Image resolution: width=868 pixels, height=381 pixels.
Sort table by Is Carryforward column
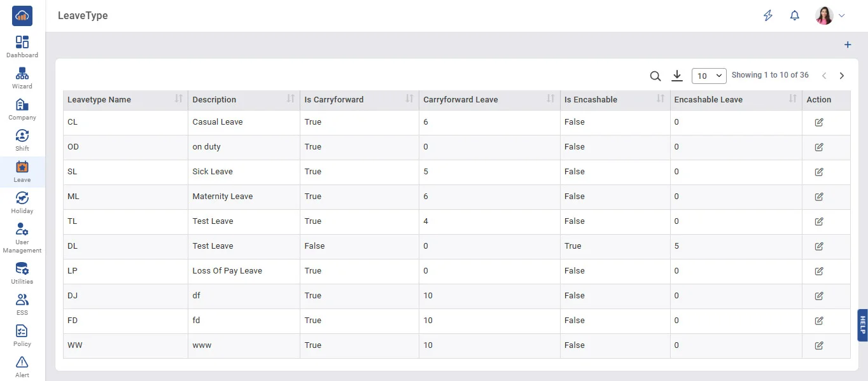pos(410,99)
